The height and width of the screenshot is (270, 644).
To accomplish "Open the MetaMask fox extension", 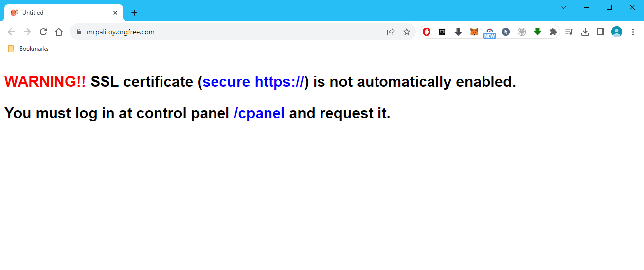I will click(x=474, y=32).
